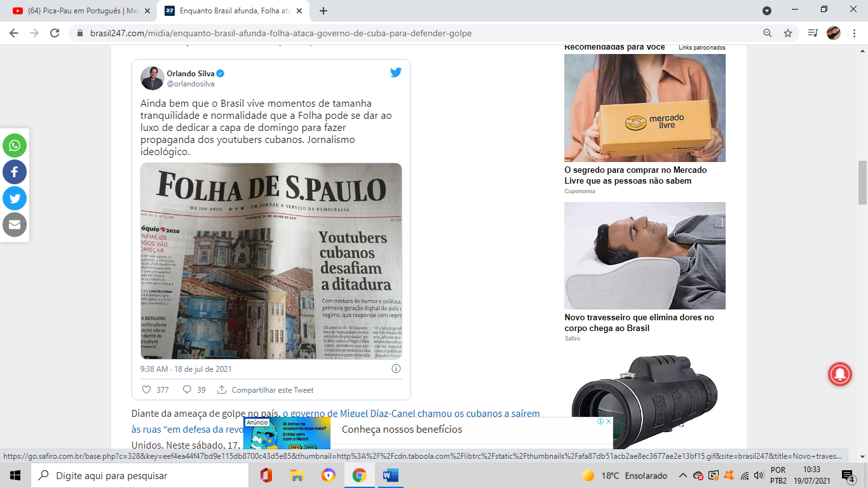The height and width of the screenshot is (488, 868).
Task: Click Safiro sponsor label
Action: click(573, 339)
